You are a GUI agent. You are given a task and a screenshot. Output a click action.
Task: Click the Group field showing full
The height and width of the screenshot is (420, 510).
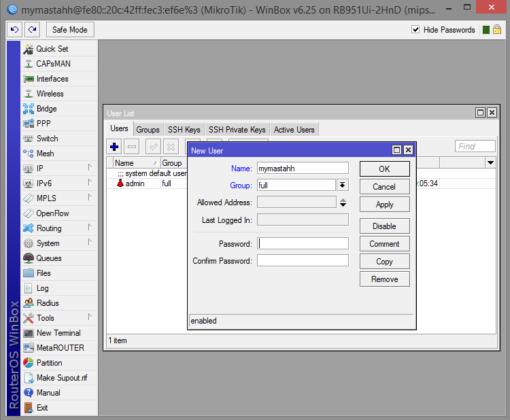click(296, 186)
